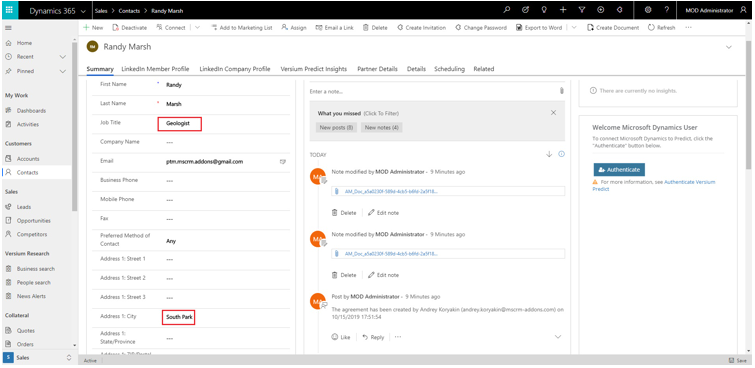Open Competitors in sidebar
The image size is (755, 368).
pyautogui.click(x=32, y=234)
